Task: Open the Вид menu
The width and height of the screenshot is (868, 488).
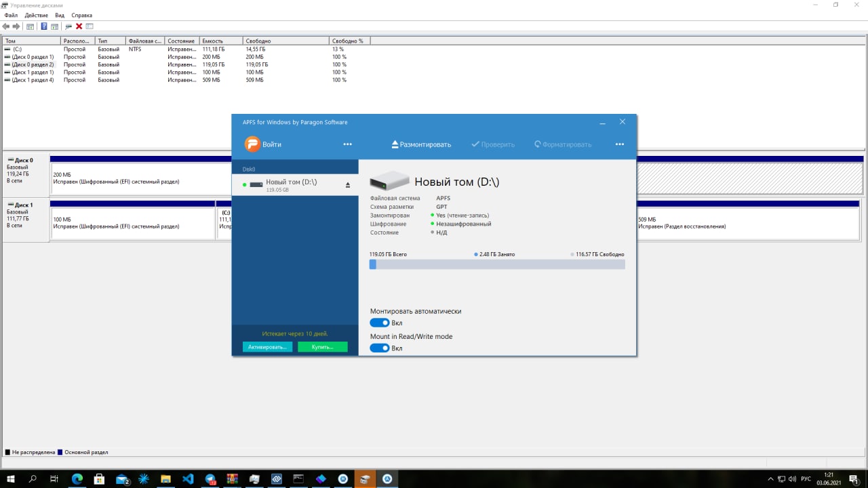Action: click(60, 15)
